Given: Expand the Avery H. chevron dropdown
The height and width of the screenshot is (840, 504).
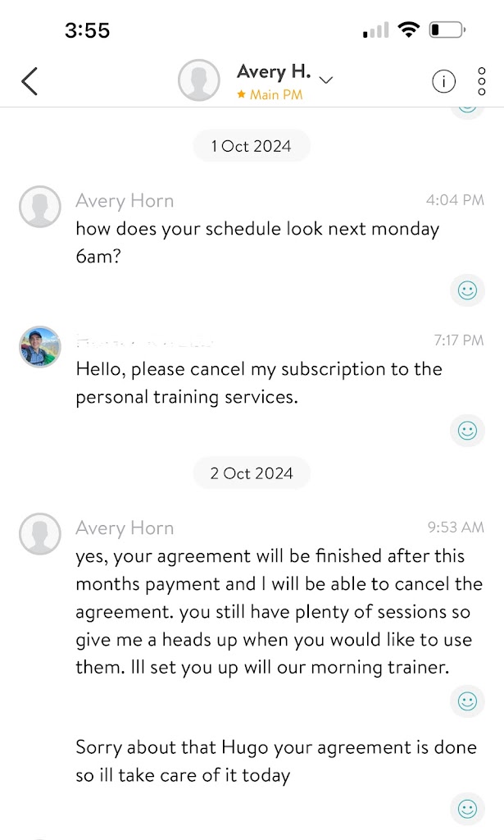Looking at the screenshot, I should pos(326,80).
